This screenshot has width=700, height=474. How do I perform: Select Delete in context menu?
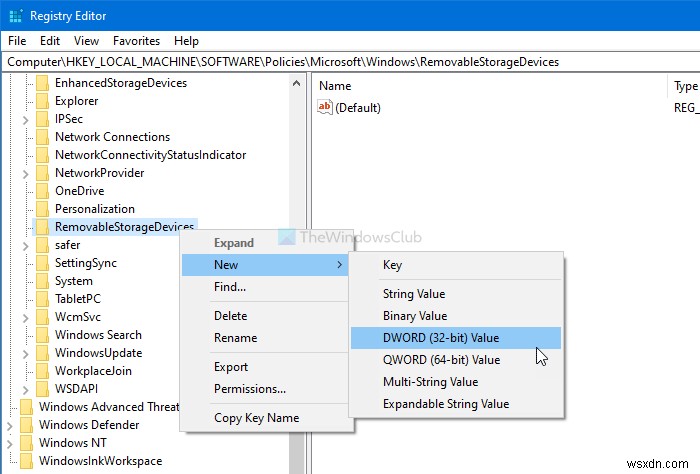(x=265, y=316)
